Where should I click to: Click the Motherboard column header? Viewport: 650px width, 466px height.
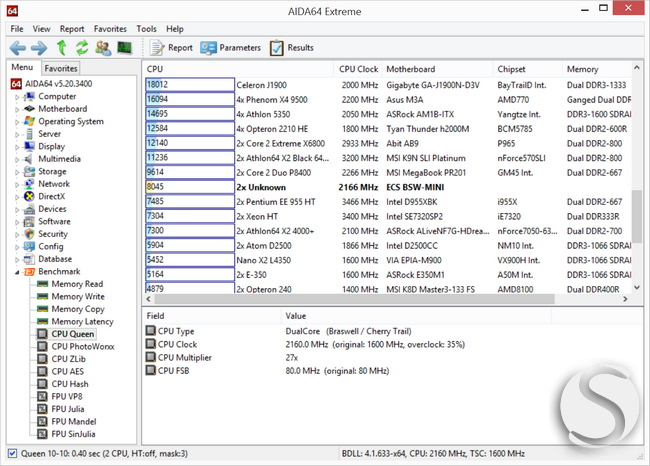pyautogui.click(x=437, y=69)
